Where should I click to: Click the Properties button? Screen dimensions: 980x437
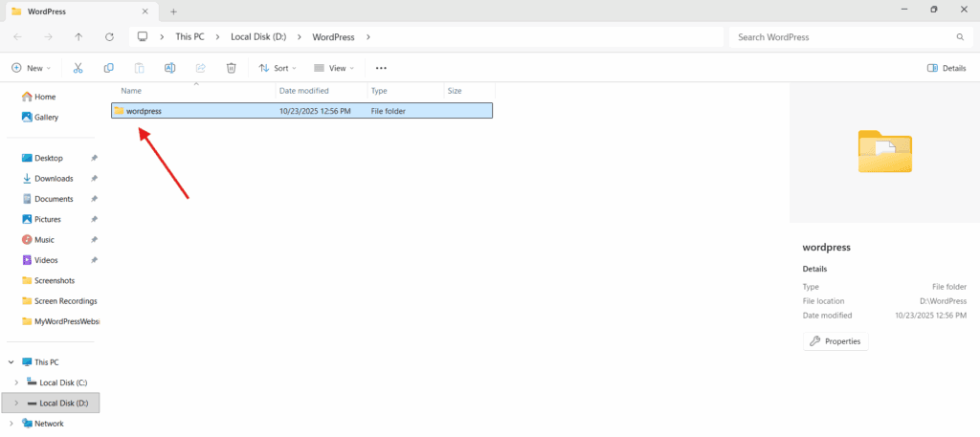click(x=835, y=341)
